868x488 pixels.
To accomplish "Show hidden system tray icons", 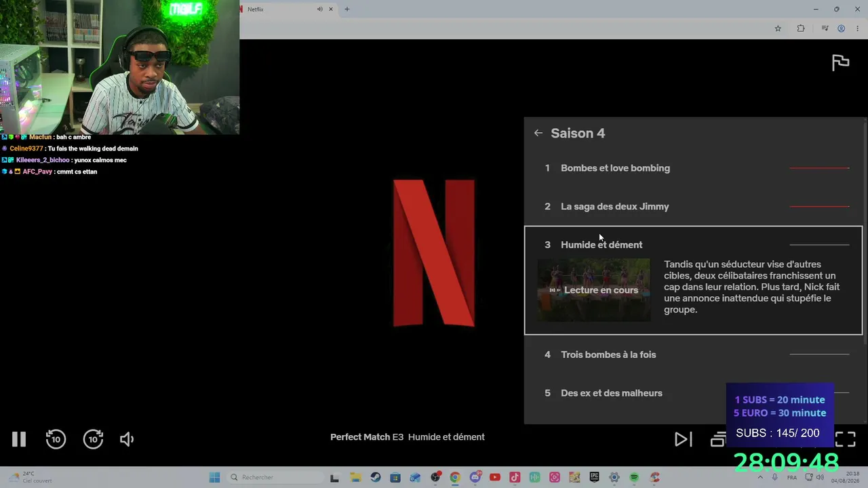I will (x=759, y=477).
